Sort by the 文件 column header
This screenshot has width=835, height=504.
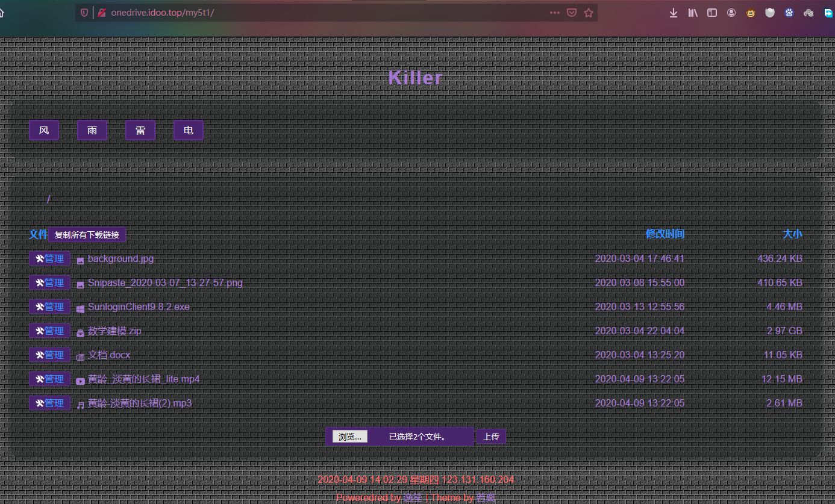(x=39, y=234)
